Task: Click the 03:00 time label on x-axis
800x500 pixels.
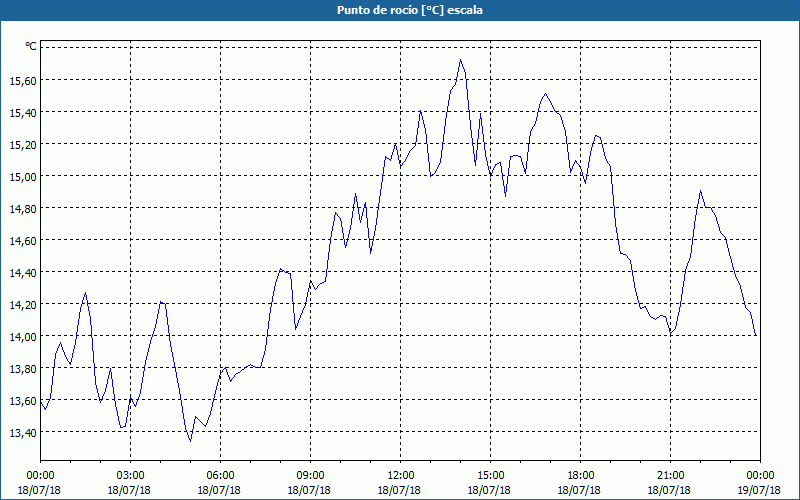Action: [130, 476]
